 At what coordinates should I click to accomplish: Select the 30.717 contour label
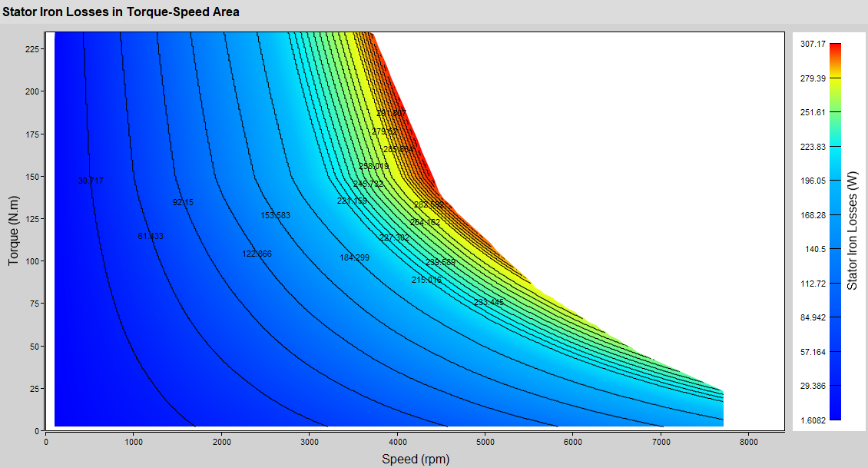tap(91, 181)
